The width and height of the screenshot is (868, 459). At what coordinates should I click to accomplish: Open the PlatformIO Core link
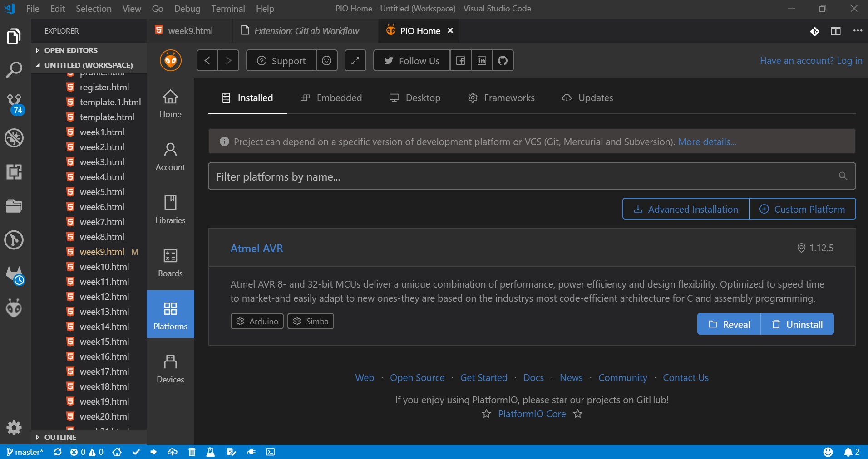coord(532,414)
